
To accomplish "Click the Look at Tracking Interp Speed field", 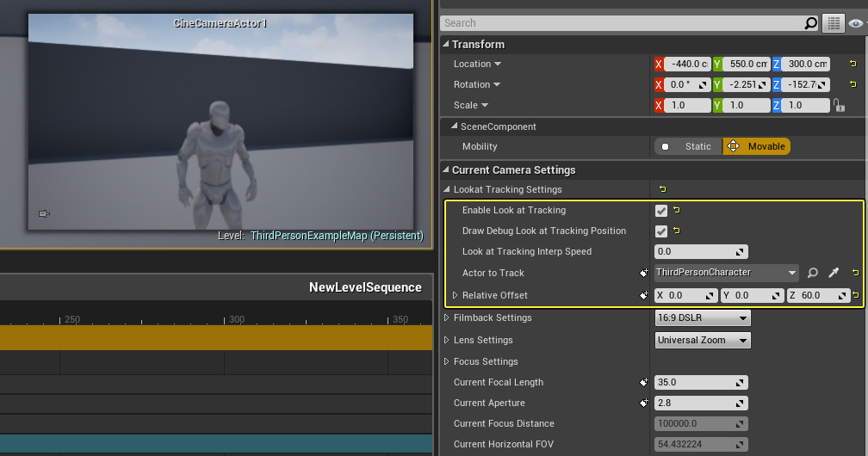I will 700,252.
